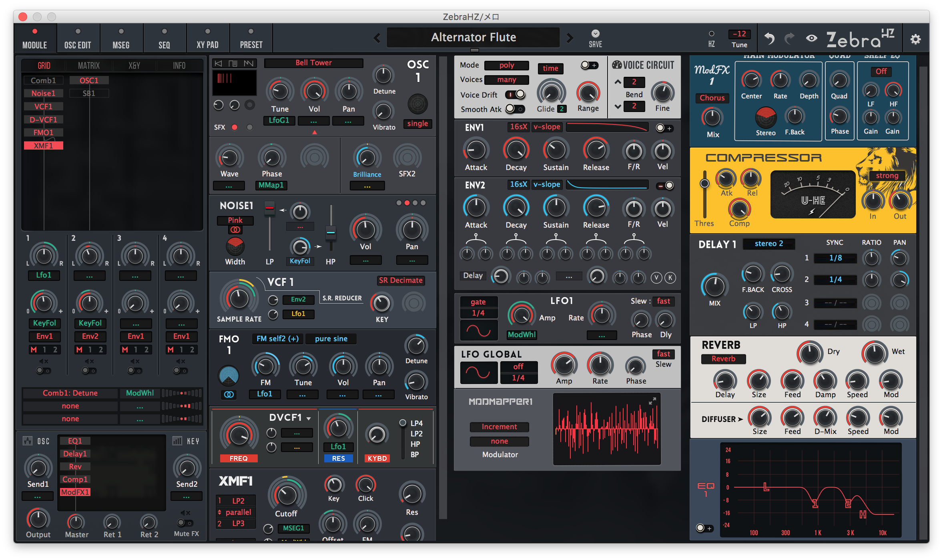The width and height of the screenshot is (943, 560).
Task: Click lane 1 mute speaker icon
Action: click(44, 362)
